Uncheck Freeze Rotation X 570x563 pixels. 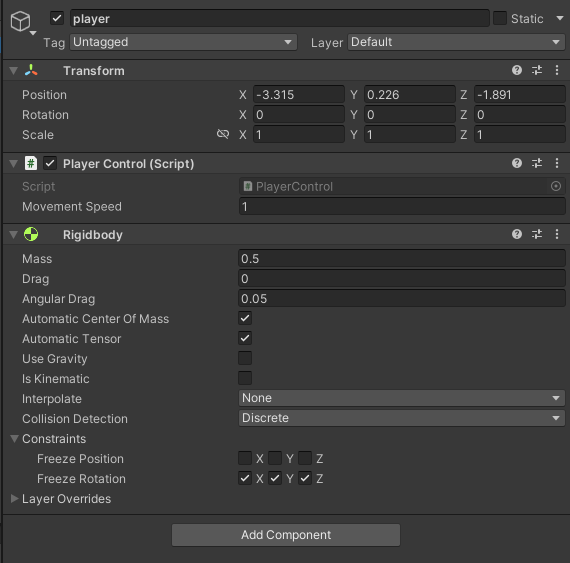click(245, 478)
